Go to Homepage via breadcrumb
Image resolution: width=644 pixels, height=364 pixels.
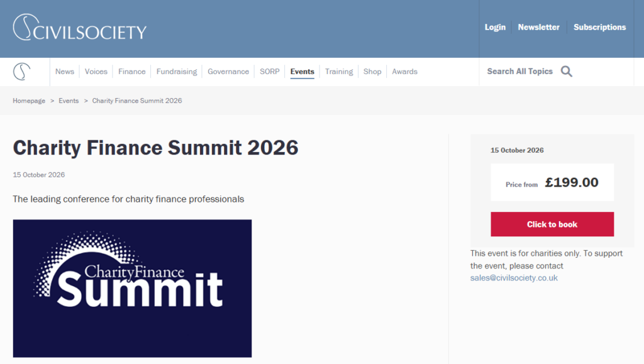coord(29,101)
